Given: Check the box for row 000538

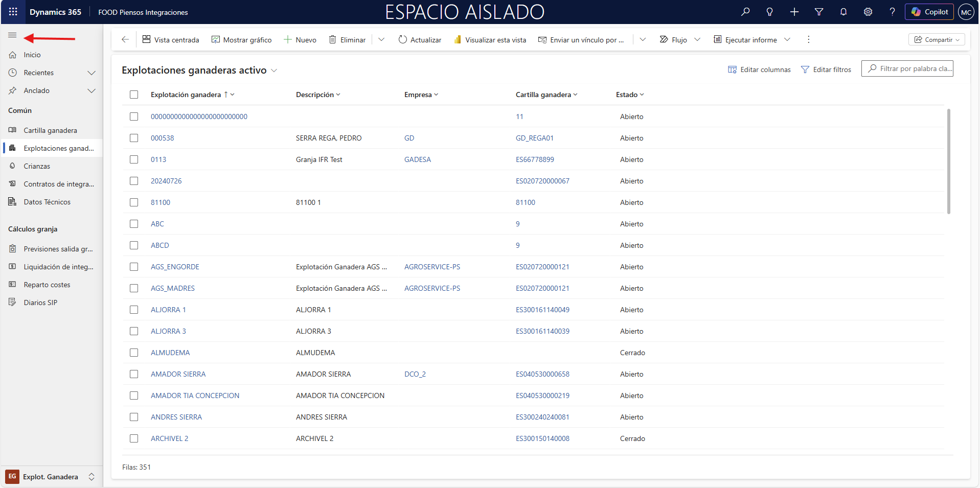Looking at the screenshot, I should tap(134, 138).
